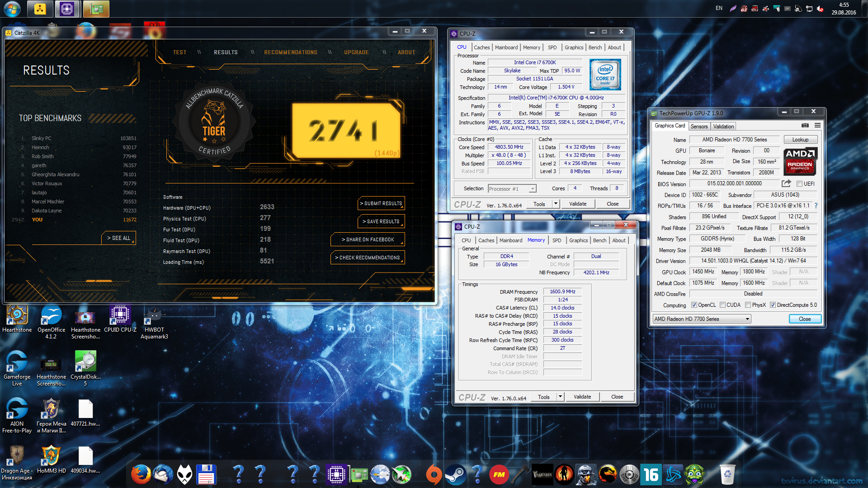
Task: Expand Tools dropdown arrow in CPU-Z CPU window
Action: (x=556, y=204)
